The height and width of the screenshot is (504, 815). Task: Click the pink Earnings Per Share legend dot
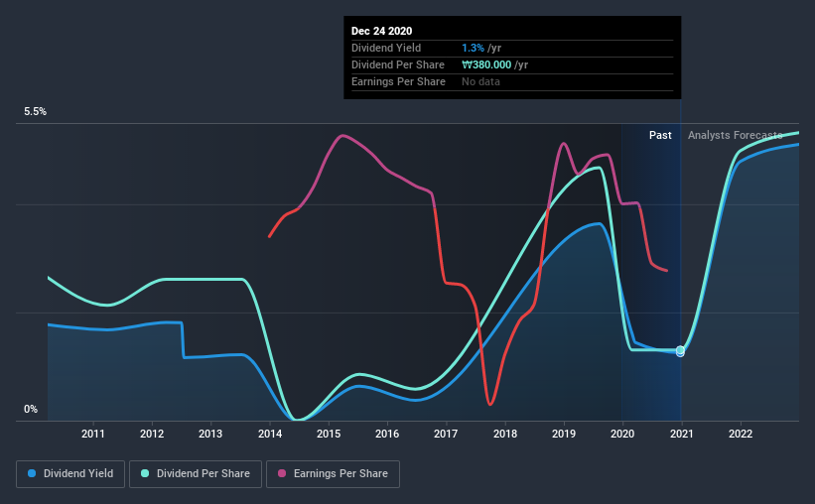[x=282, y=473]
